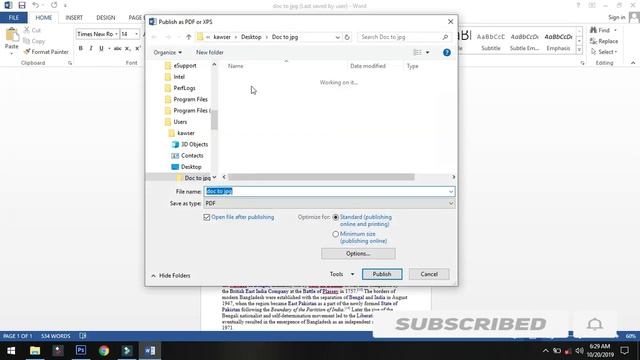Open the Font size dropdown in Word
This screenshot has height=360, width=640.
(136, 34)
